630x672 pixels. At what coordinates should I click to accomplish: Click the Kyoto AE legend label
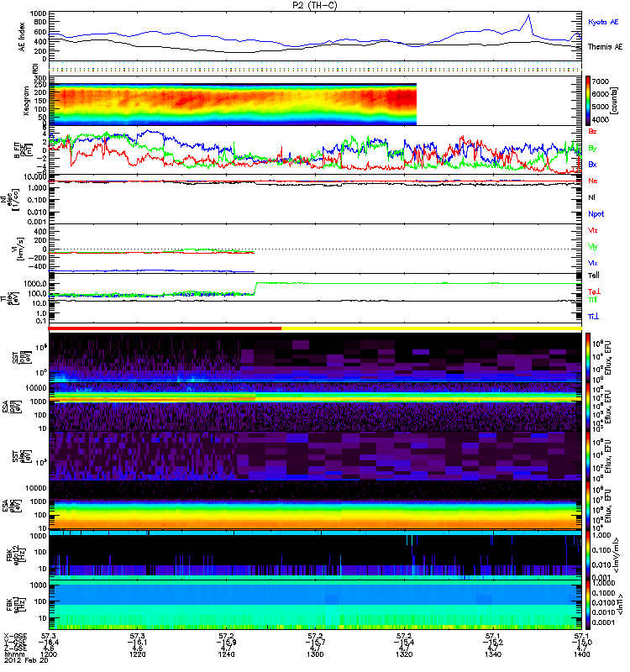point(603,22)
